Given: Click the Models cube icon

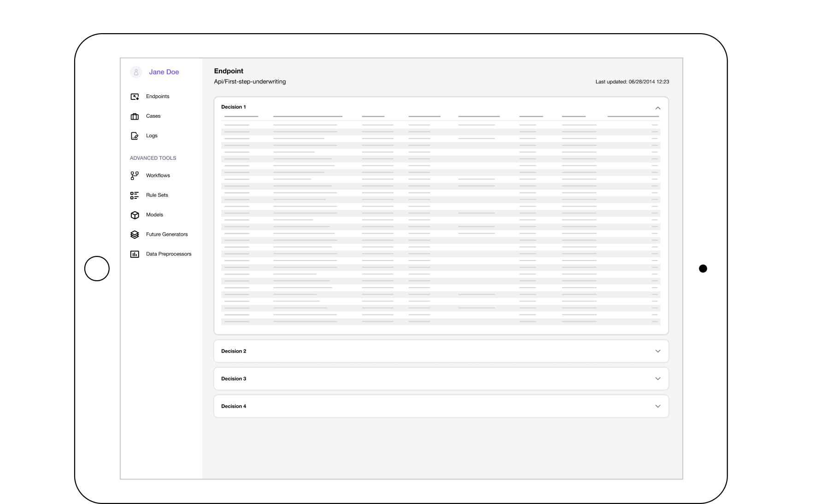Looking at the screenshot, I should point(135,215).
